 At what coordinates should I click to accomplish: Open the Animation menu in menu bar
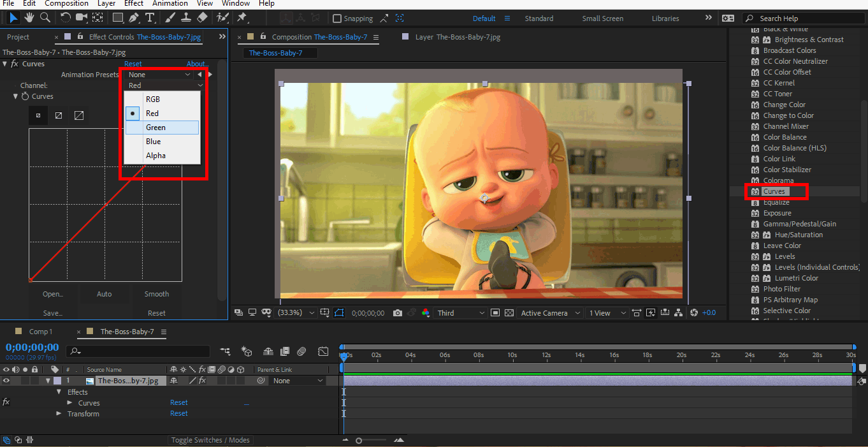[170, 3]
